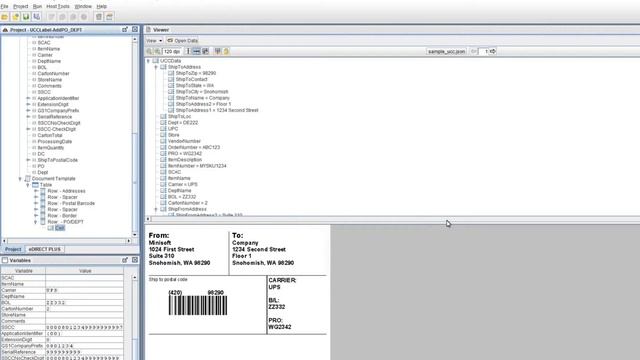Image resolution: width=640 pixels, height=360 pixels.
Task: Undock the Project panel with its float icon
Action: click(125, 30)
